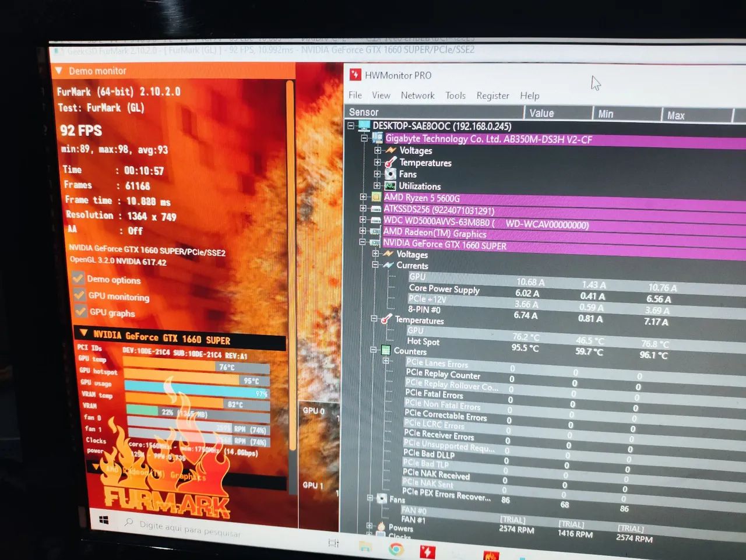Click the Fans icon under Gigabyte motherboard
Viewport: 746px width, 560px height.
390,174
